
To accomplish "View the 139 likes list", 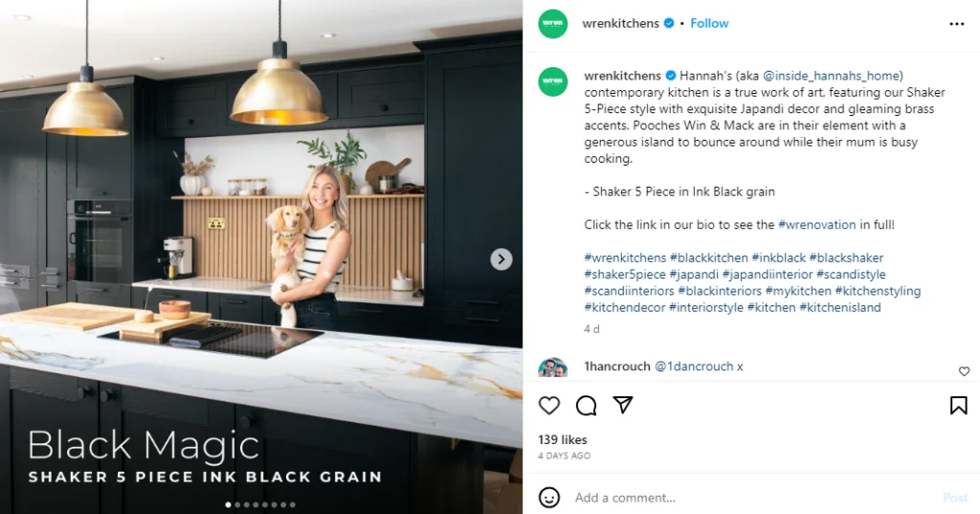I will coord(563,439).
